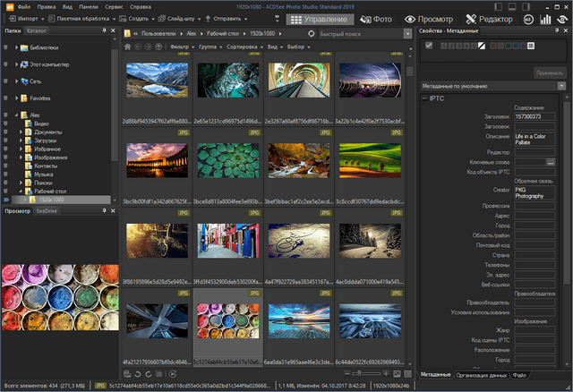The image size is (573, 392).
Task: Switch to the Каталог tab
Action: [37, 30]
